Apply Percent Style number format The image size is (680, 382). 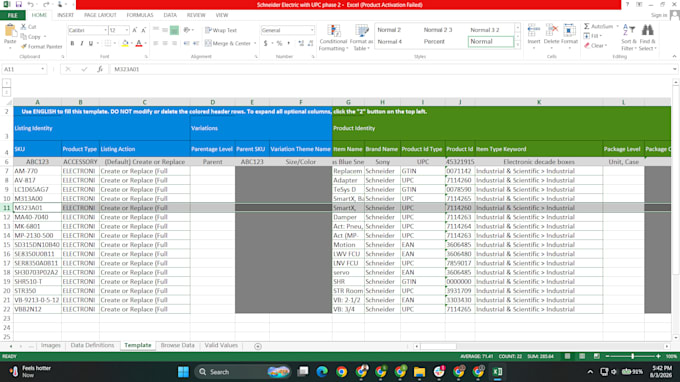click(x=279, y=43)
